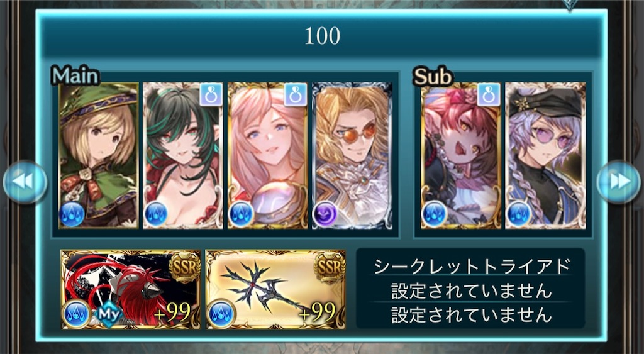Click the My badge on summon card
The image size is (644, 354).
coord(108,316)
